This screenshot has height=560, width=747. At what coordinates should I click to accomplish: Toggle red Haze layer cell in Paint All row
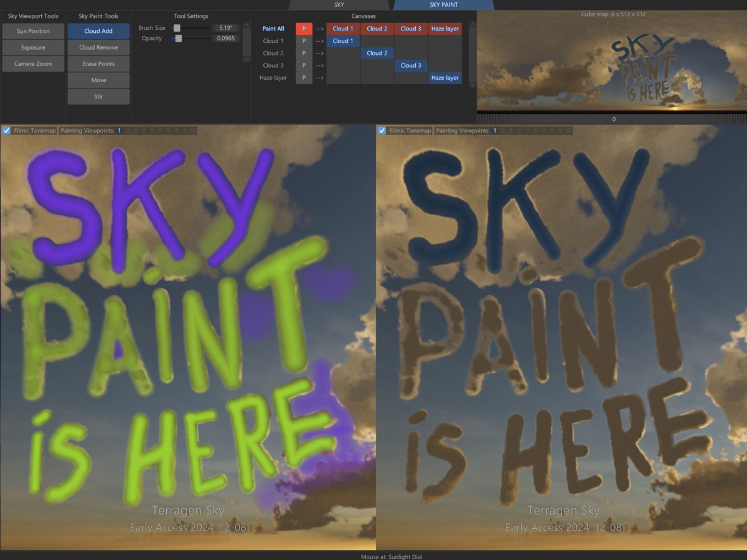445,29
